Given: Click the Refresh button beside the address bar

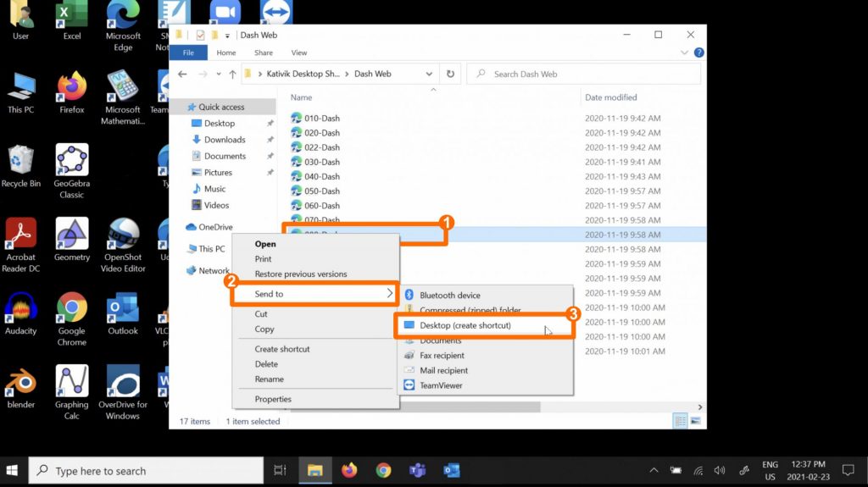Looking at the screenshot, I should pos(451,74).
